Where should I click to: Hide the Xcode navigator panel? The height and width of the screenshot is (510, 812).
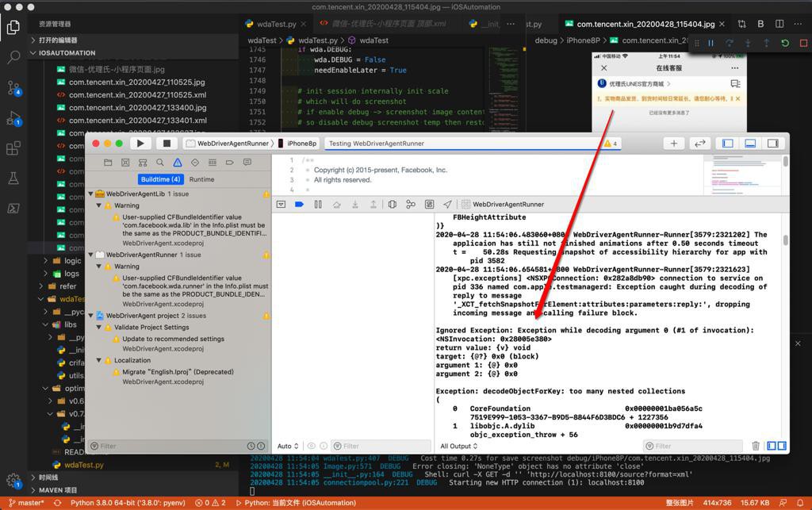727,144
